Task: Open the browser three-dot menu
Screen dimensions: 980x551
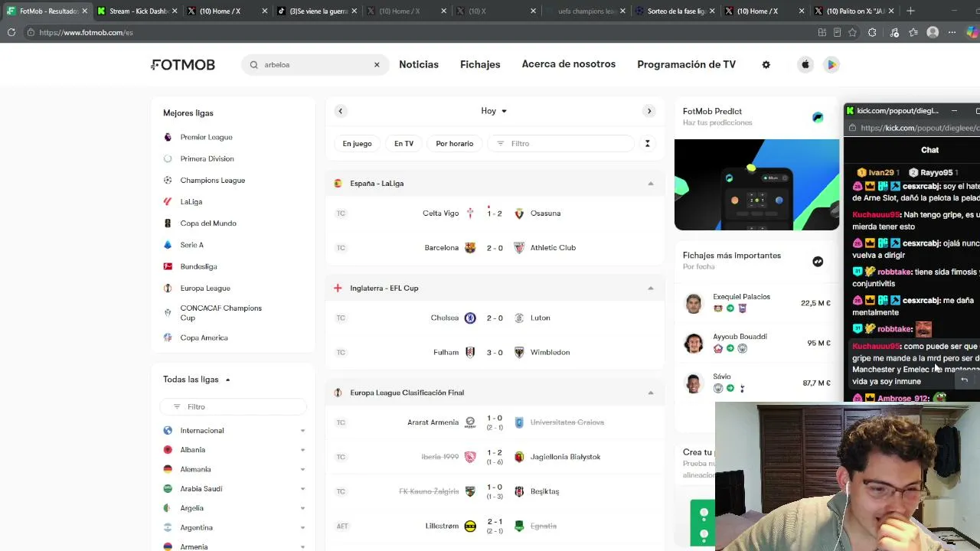Action: (952, 32)
